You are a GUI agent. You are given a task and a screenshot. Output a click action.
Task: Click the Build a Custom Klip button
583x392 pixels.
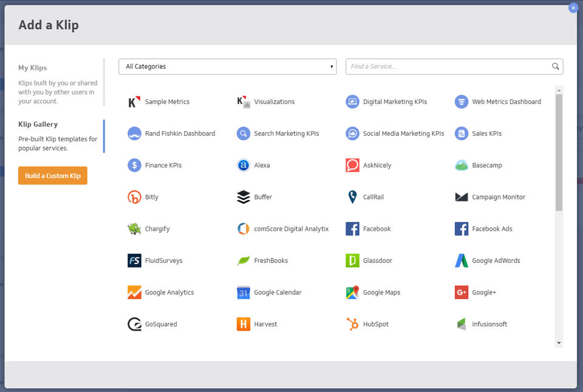[x=53, y=175]
